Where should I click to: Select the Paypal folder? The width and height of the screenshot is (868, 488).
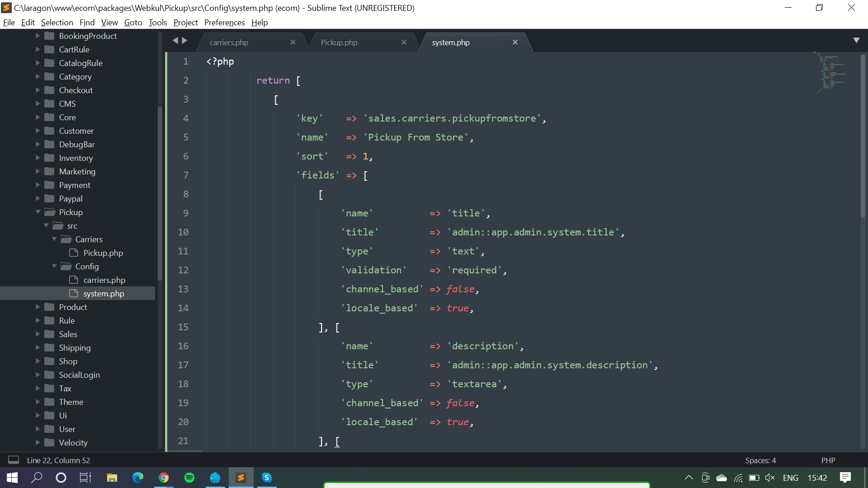71,199
